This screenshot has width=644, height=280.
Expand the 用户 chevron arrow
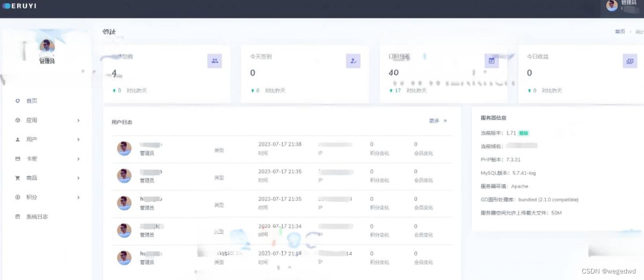pyautogui.click(x=78, y=139)
